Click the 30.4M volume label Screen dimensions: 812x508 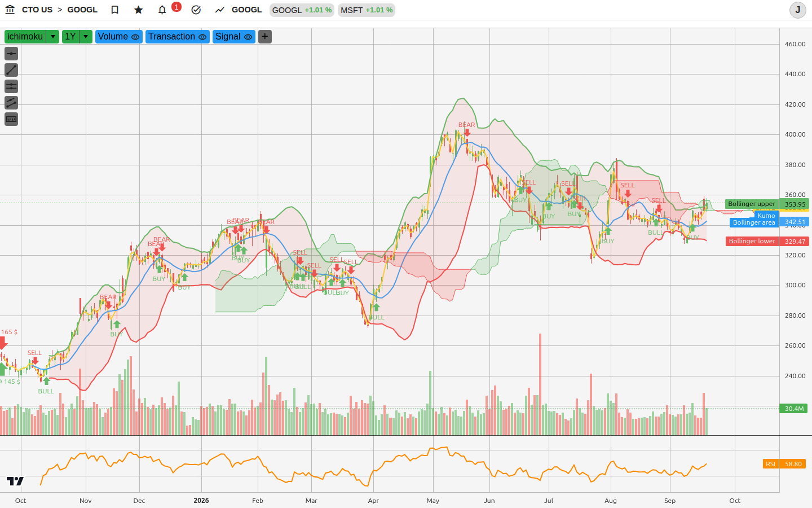coord(794,409)
